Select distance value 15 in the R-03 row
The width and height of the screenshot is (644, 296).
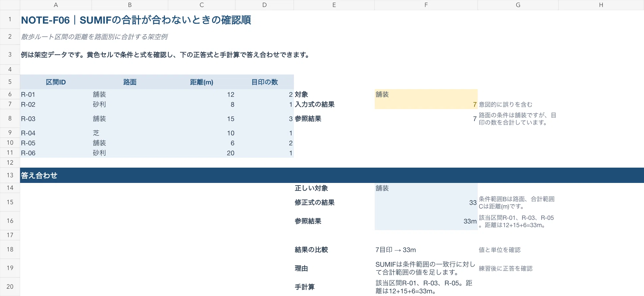[x=202, y=119]
